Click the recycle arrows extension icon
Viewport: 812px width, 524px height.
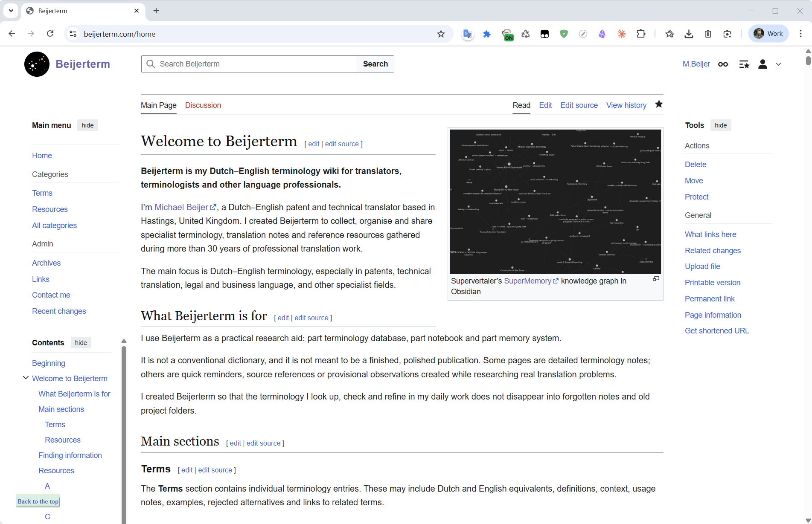coord(525,34)
